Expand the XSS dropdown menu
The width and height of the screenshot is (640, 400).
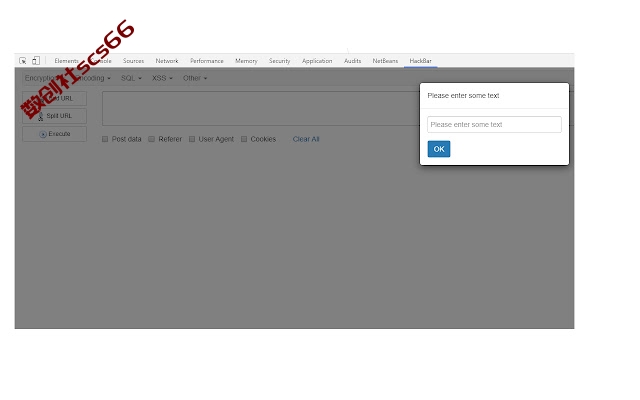coord(162,78)
